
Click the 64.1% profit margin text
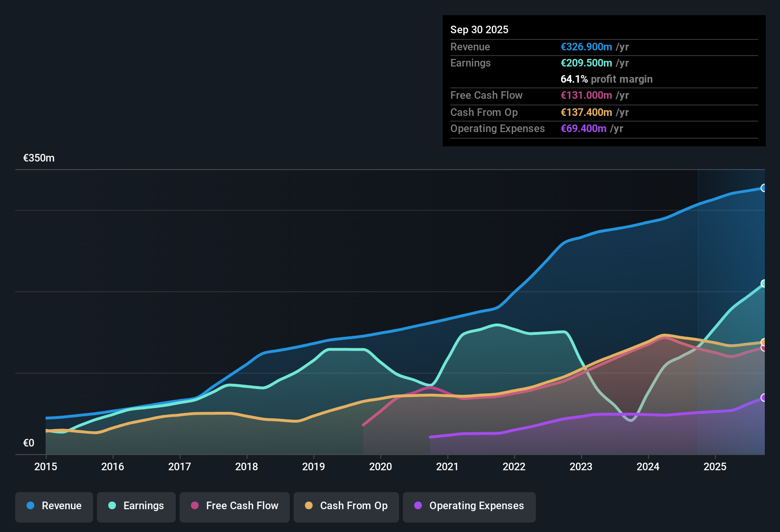point(607,79)
